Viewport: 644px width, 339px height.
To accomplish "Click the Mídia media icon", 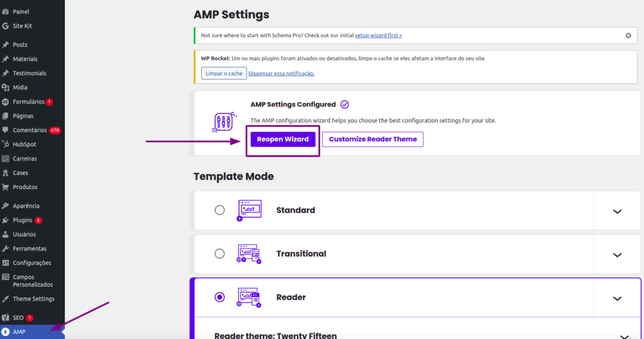I will 5,87.
